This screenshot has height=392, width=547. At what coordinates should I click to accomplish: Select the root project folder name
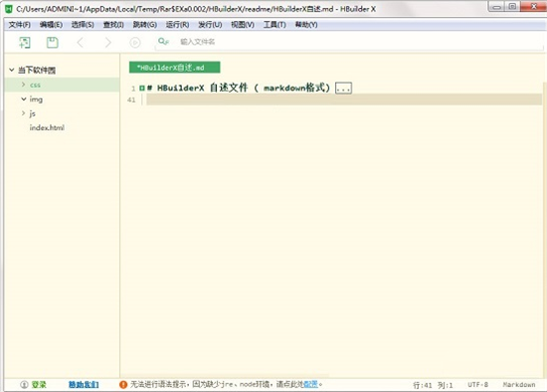37,71
